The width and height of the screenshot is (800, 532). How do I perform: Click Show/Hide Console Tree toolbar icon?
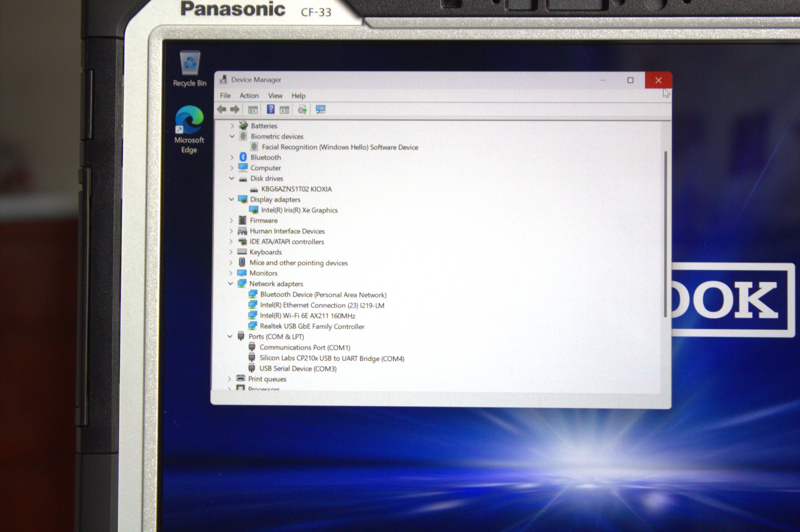253,110
